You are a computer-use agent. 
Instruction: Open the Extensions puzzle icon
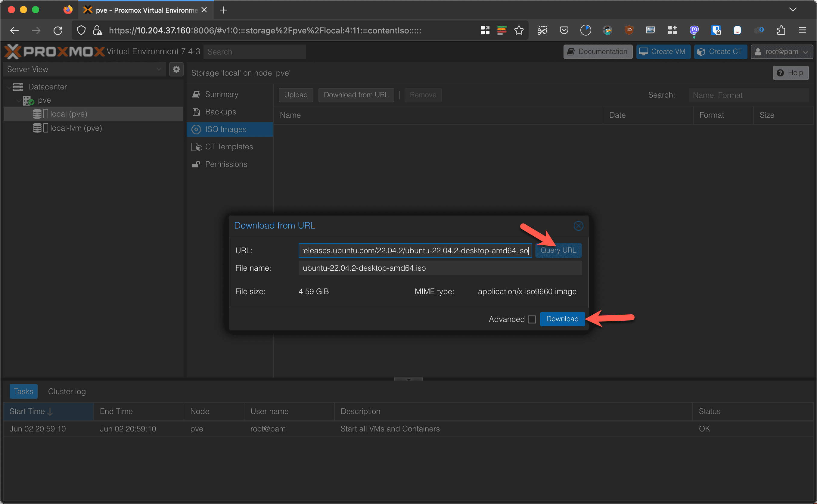pos(781,30)
